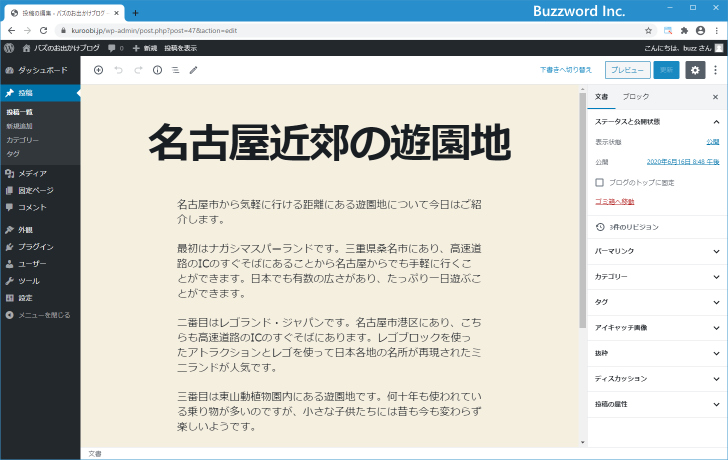Click the post title 名古屋近郊の遊園地
728x460 pixels.
(330, 143)
